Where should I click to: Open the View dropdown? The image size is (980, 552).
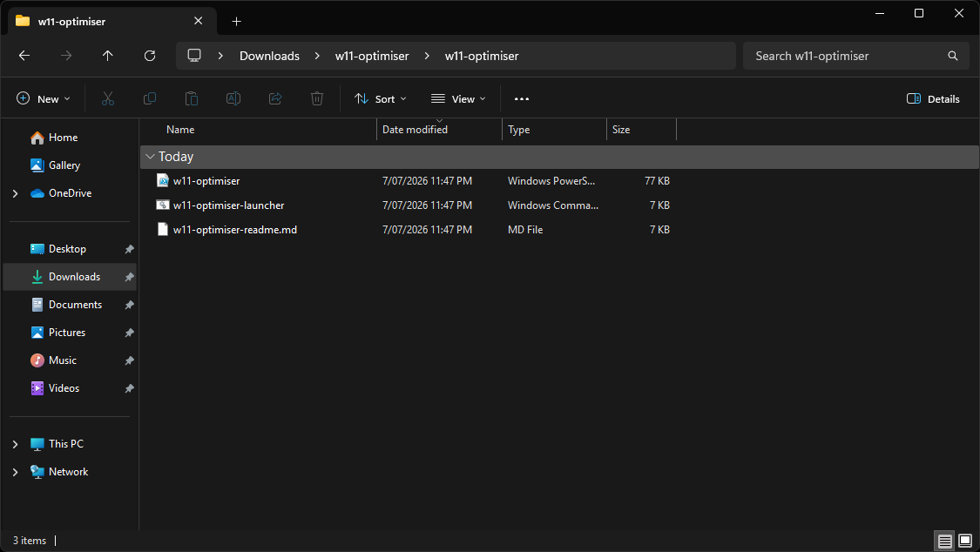click(458, 98)
